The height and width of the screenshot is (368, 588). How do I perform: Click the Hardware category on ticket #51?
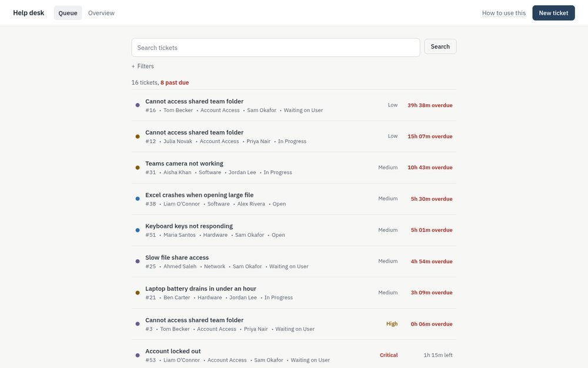point(215,235)
